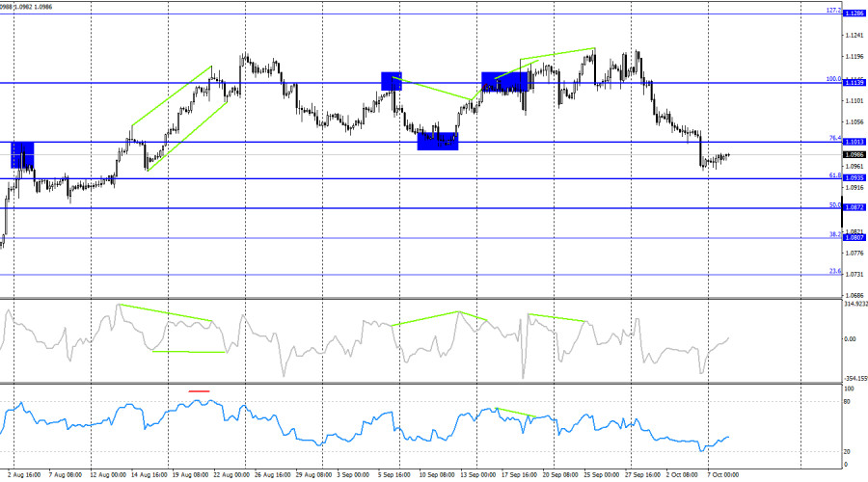Click the 22 Aug 00:00 date label

(231, 475)
